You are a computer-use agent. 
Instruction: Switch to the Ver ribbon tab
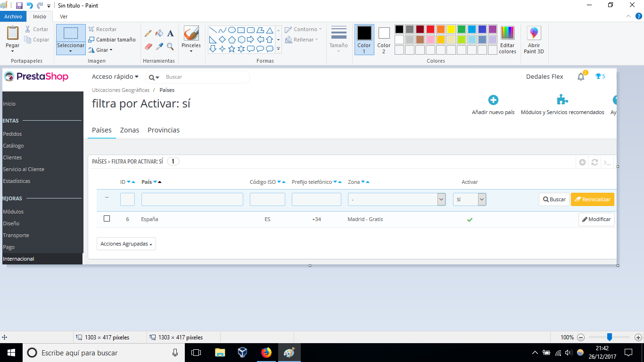tap(64, 16)
